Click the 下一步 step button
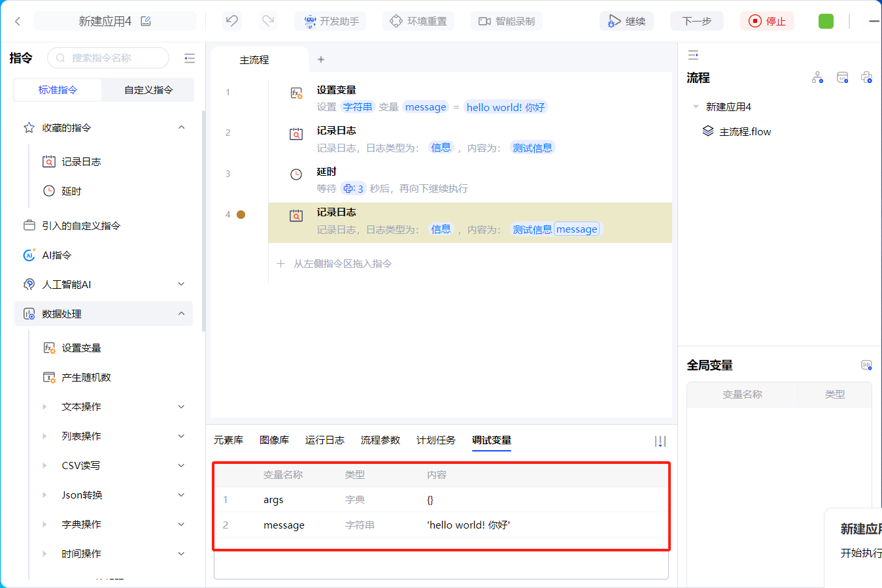Screen dimensions: 882x588 696,21
